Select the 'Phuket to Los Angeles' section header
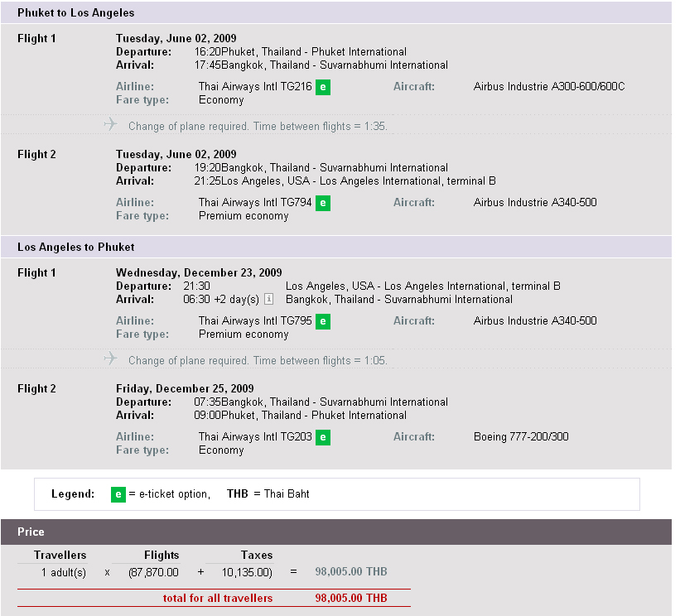This screenshot has width=680, height=616. coord(336,12)
